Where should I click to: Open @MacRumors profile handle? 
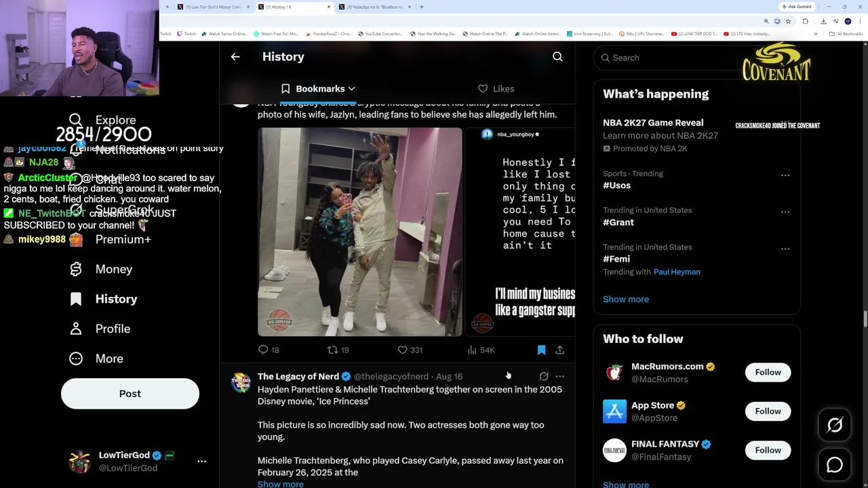click(x=660, y=380)
